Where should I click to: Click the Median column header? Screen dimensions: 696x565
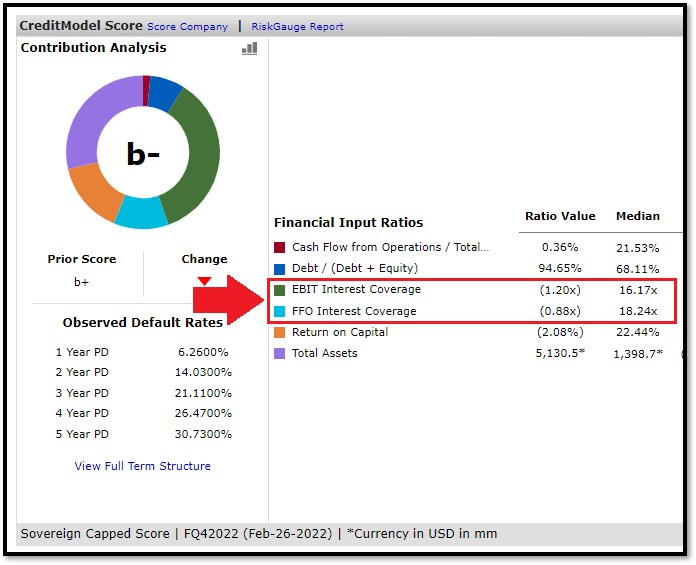[637, 216]
